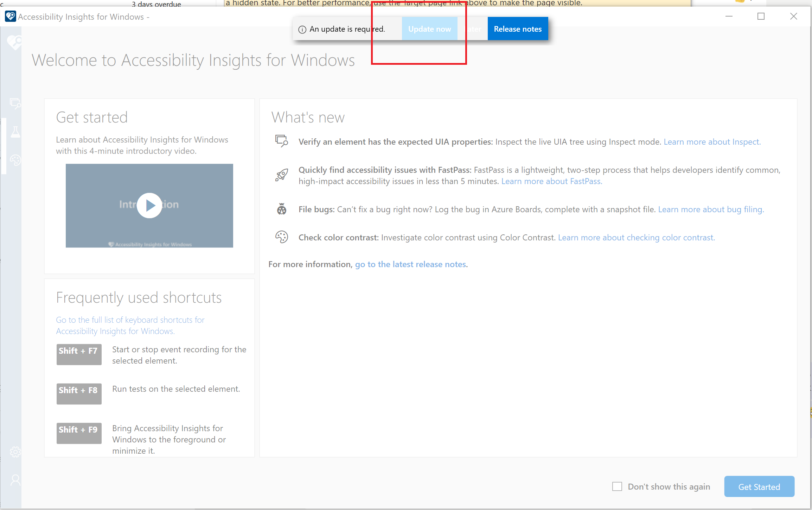Click the Get Started button
Screen dimensions: 812x510
tap(759, 486)
